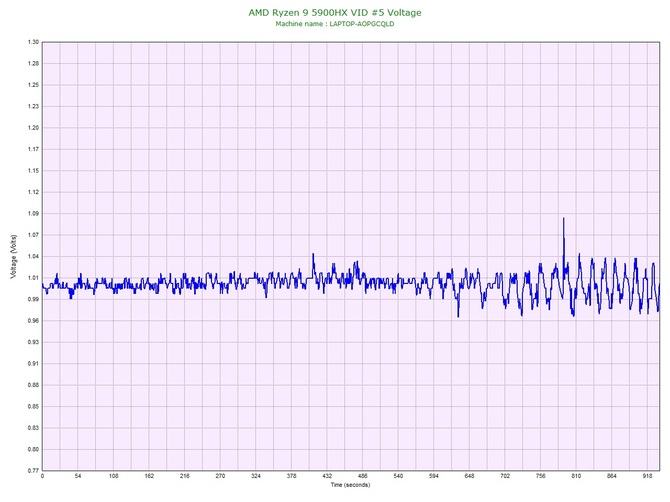This screenshot has width=670, height=502.
Task: Click the 1.23 voltage axis value
Action: pyautogui.click(x=33, y=106)
